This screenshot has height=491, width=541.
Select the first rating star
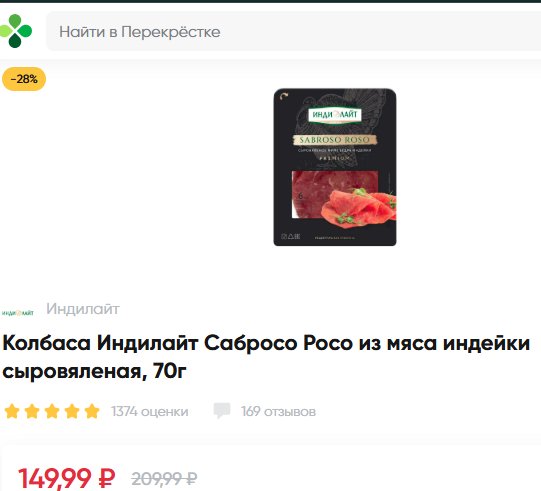(x=12, y=411)
